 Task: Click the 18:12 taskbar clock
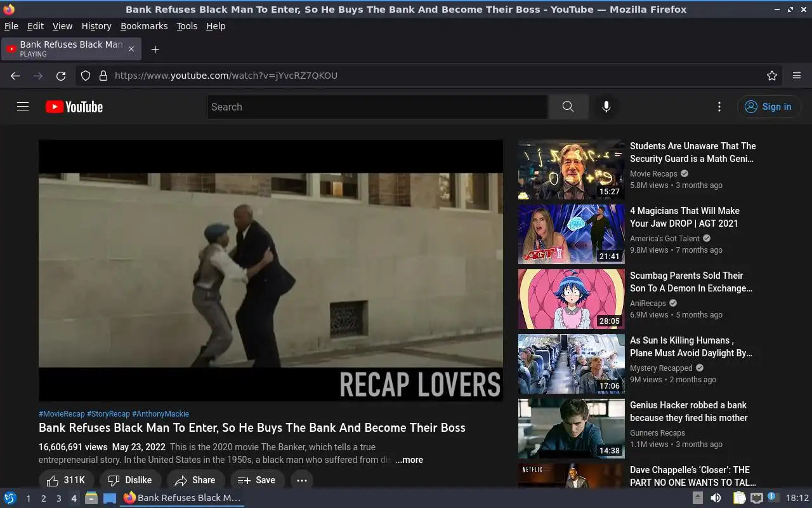[797, 498]
